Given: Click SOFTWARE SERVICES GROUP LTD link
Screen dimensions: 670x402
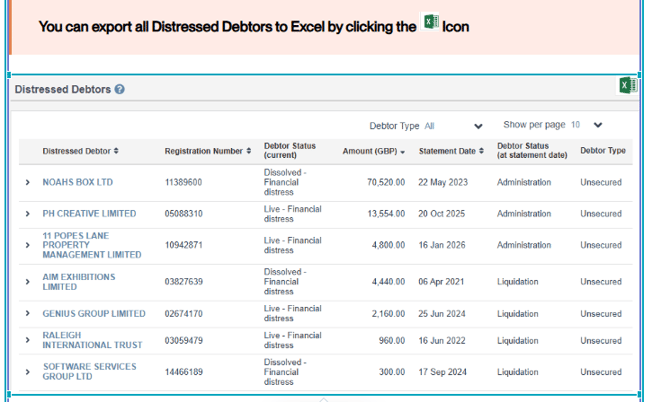Looking at the screenshot, I should tap(89, 372).
